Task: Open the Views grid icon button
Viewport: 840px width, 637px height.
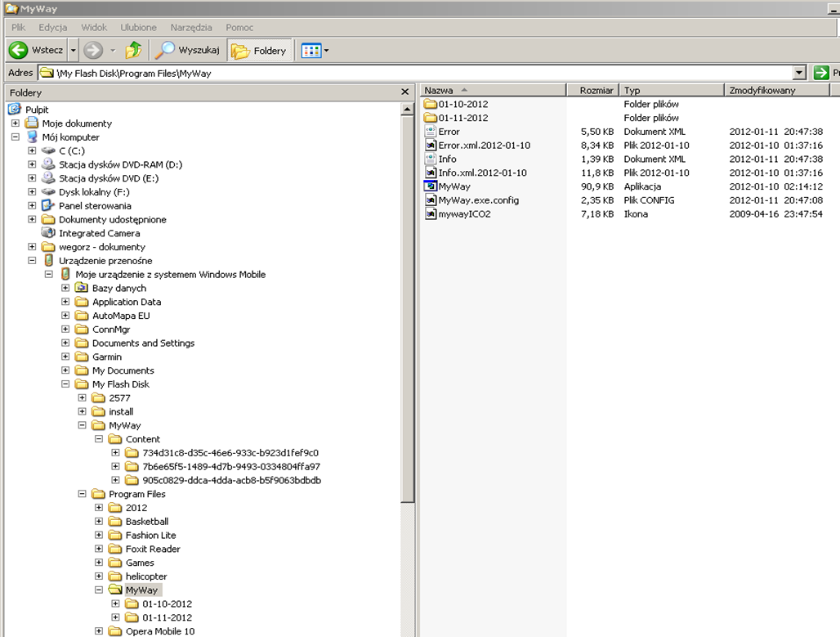Action: tap(311, 51)
